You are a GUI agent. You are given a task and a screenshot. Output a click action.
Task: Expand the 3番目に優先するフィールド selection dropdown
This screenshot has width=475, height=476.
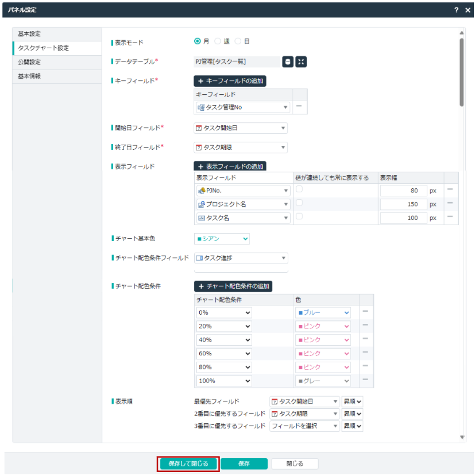[304, 426]
